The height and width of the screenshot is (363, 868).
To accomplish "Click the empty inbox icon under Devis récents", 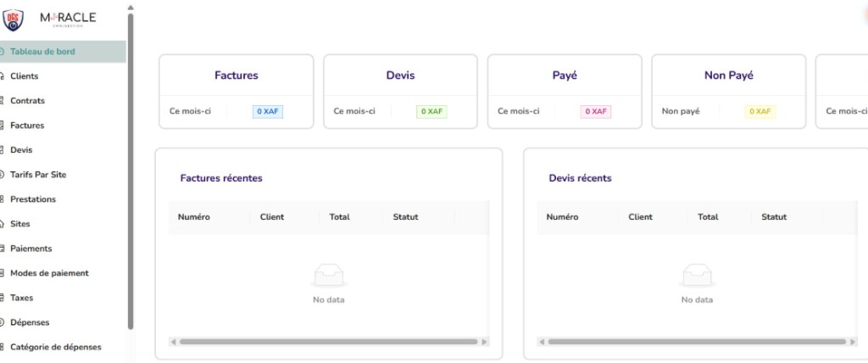I will (x=697, y=276).
